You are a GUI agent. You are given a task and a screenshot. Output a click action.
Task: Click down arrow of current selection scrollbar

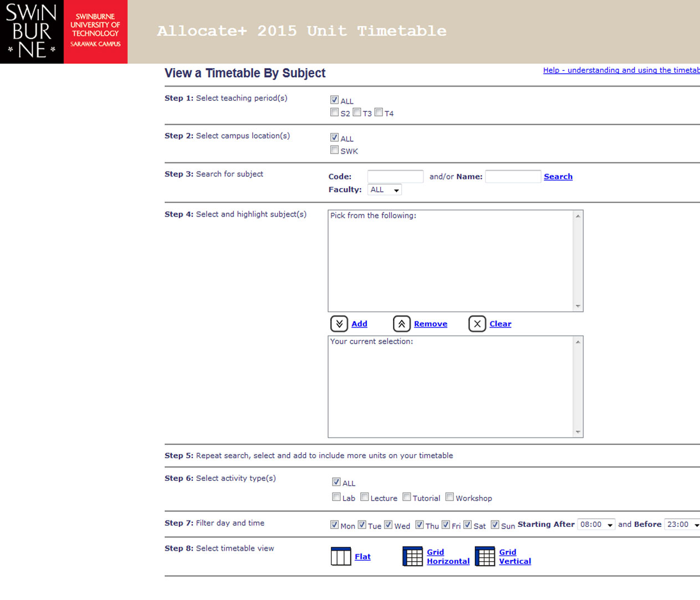pos(578,432)
